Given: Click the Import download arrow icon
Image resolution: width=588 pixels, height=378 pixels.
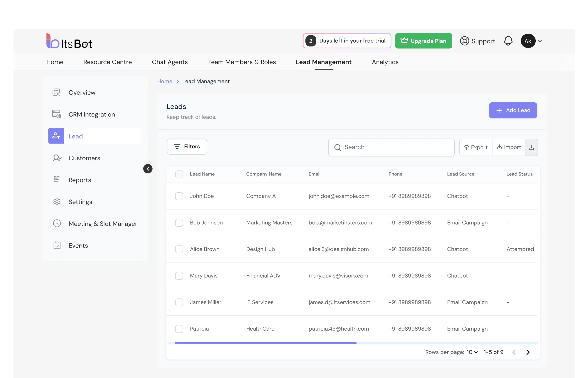Looking at the screenshot, I should (499, 147).
